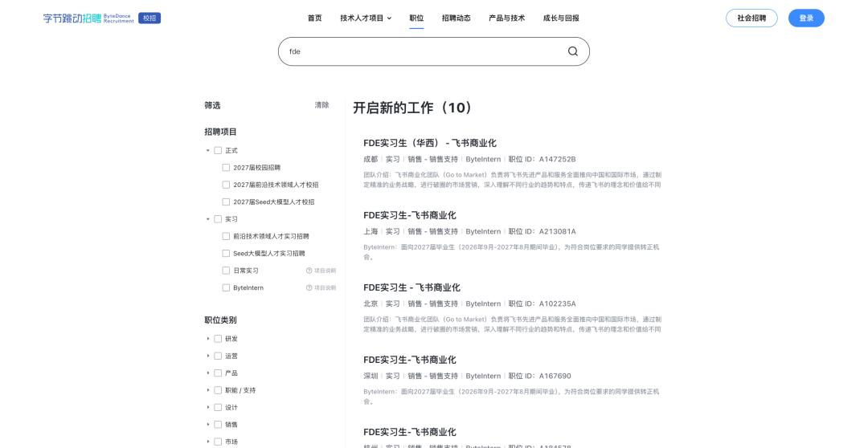Check the 职能 / 支持 checkbox
The image size is (868, 448).
point(218,390)
